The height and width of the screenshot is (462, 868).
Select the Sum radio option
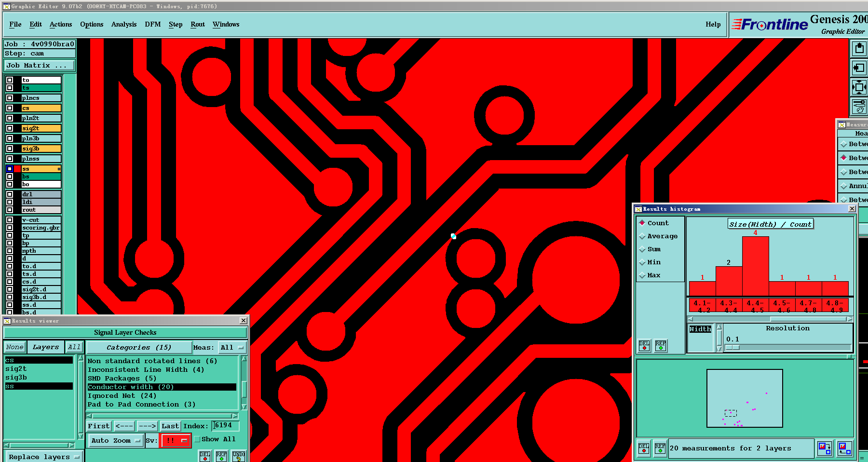point(642,249)
